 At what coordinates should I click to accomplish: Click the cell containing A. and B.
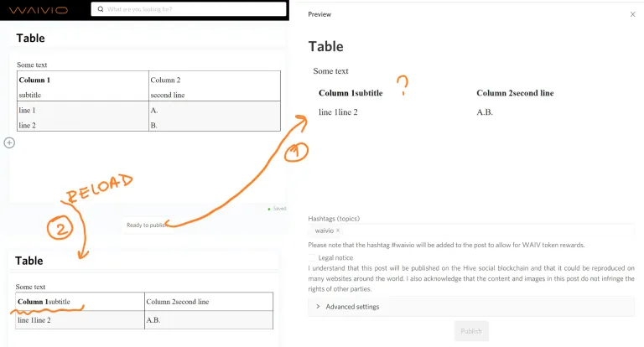pos(215,117)
